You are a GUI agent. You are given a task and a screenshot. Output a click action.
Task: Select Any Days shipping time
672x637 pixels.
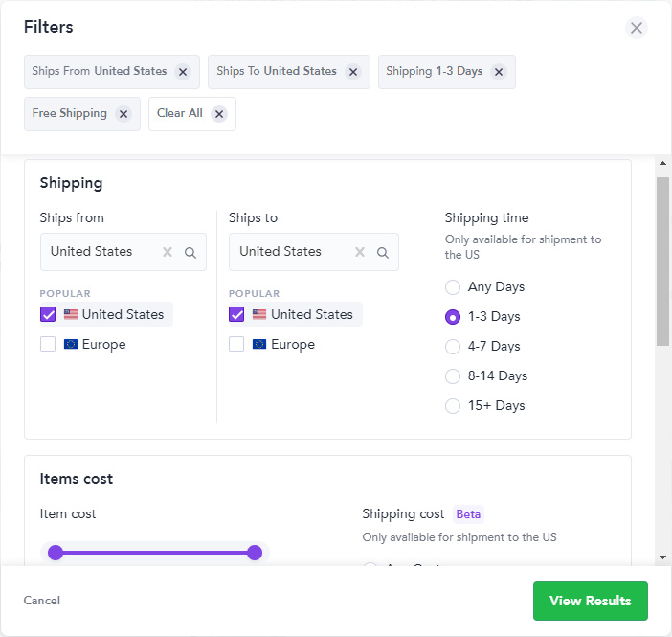453,287
